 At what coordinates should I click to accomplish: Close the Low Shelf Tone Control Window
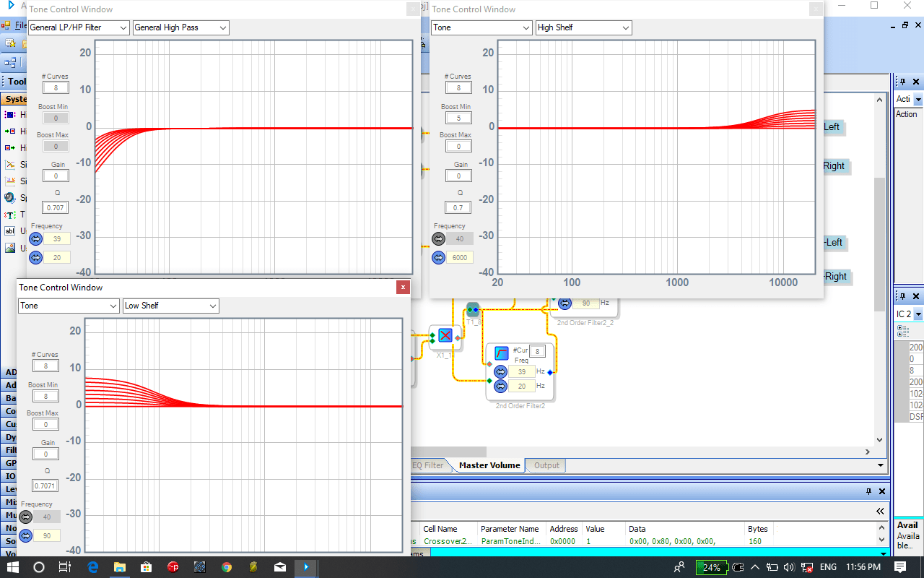pyautogui.click(x=403, y=288)
